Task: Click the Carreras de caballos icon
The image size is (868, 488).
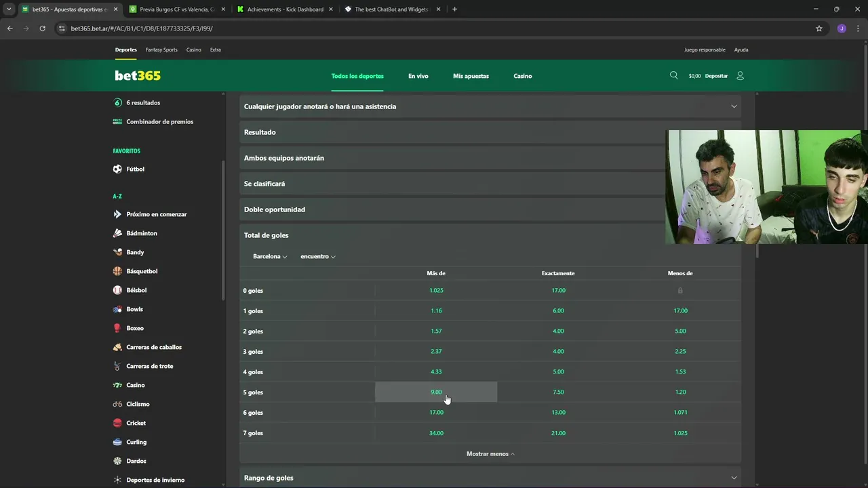Action: (x=117, y=347)
